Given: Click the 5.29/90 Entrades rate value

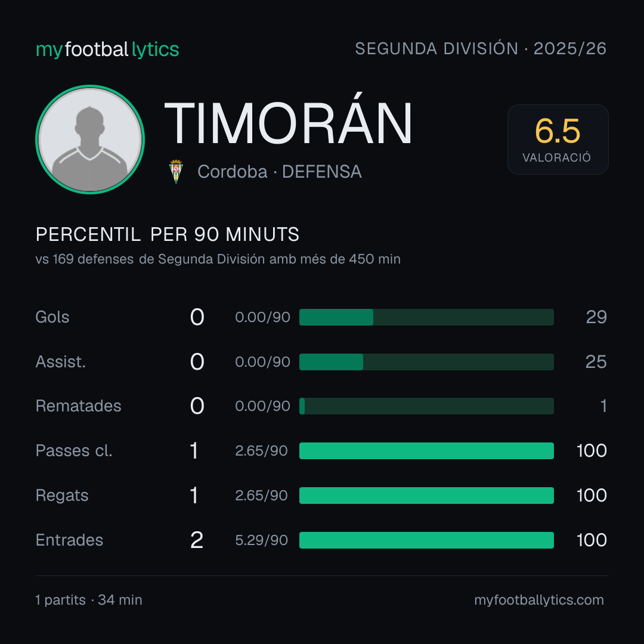Looking at the screenshot, I should tap(262, 540).
